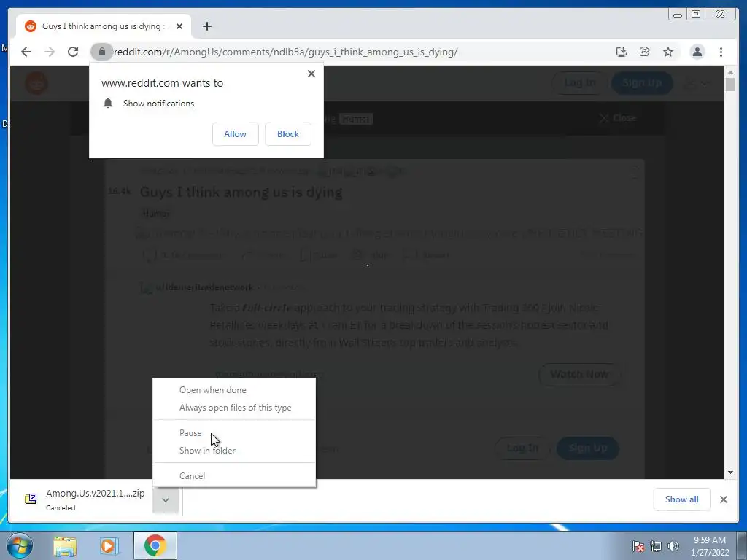Click the Log In button in Reddit header
The width and height of the screenshot is (747, 560).
pos(580,83)
